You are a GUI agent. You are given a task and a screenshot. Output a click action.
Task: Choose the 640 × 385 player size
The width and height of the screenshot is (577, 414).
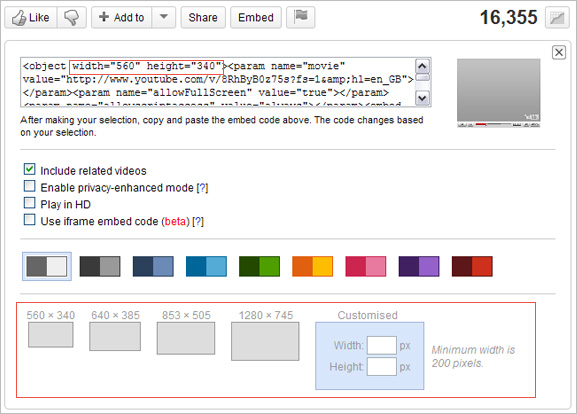115,336
